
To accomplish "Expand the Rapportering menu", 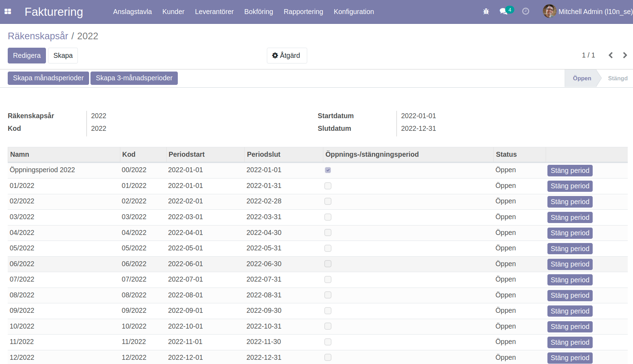I will [303, 12].
